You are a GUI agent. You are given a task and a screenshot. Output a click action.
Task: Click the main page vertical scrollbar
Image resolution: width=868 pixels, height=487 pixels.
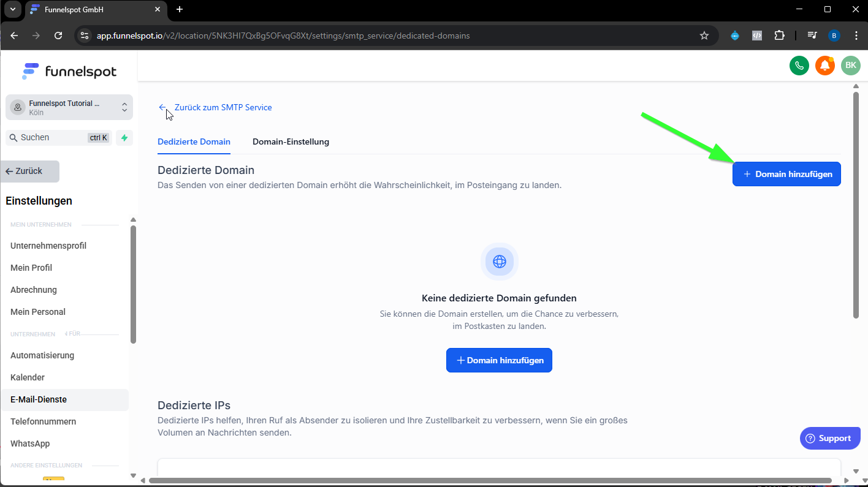click(856, 205)
